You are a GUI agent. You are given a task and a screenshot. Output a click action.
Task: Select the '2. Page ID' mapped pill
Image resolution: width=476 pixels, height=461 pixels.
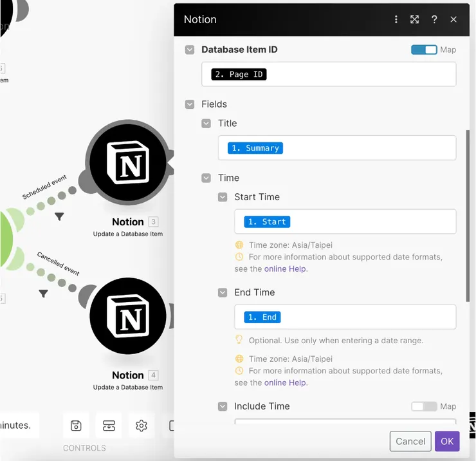[x=239, y=75]
